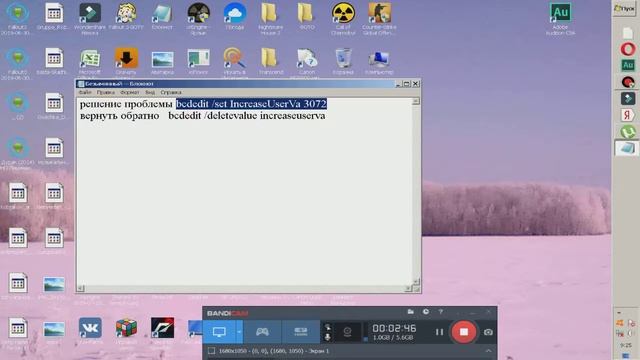The width and height of the screenshot is (640, 360).
Task: Open the Canon printer help shortcut
Action: point(307,62)
